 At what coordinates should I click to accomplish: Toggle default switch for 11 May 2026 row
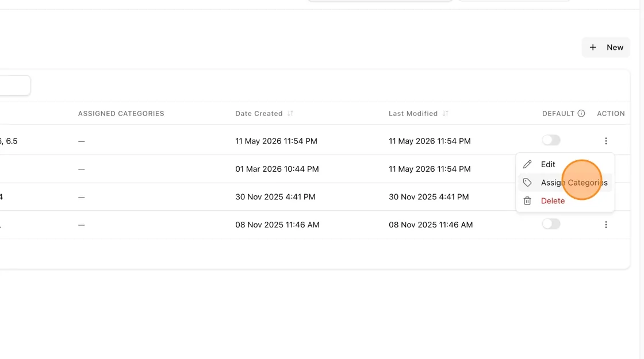pos(551,140)
